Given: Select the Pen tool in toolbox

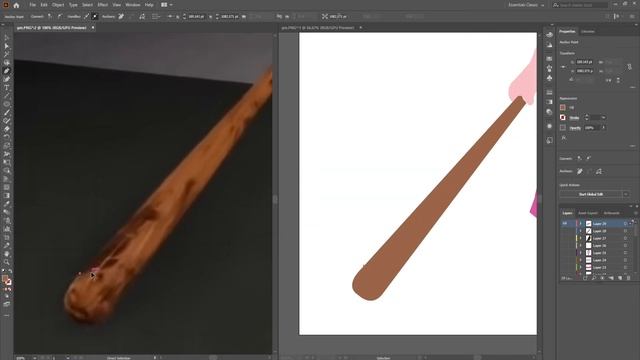Looking at the screenshot, I should pos(7,71).
